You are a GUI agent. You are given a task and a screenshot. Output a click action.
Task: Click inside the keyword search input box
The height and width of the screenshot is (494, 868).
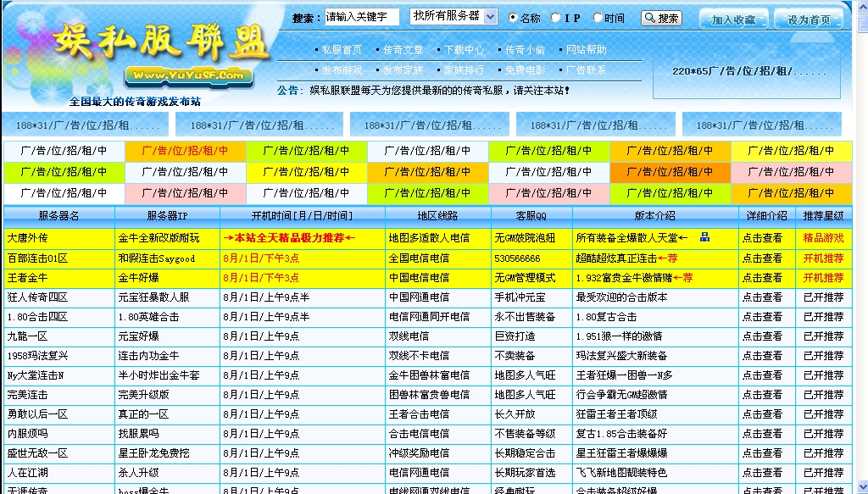point(363,17)
